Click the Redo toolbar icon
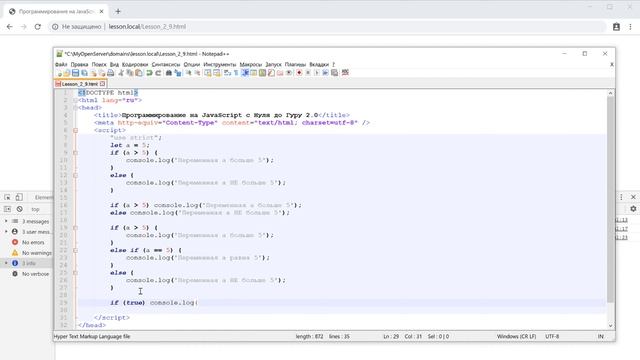Viewport: 640px width, 360px height. [x=158, y=73]
